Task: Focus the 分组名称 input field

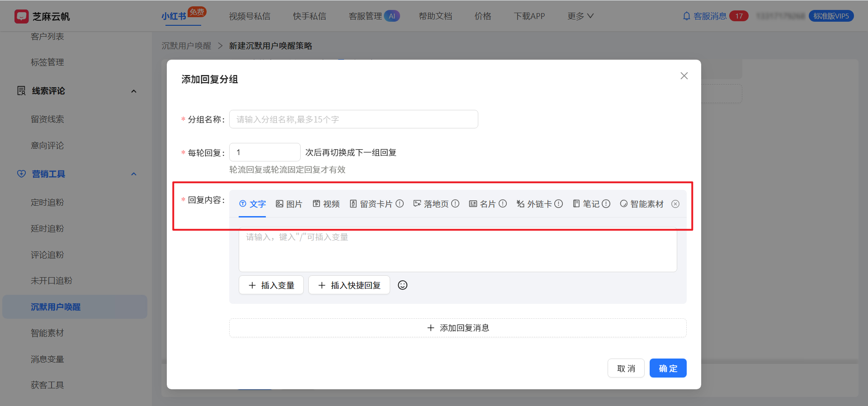Action: [x=354, y=119]
